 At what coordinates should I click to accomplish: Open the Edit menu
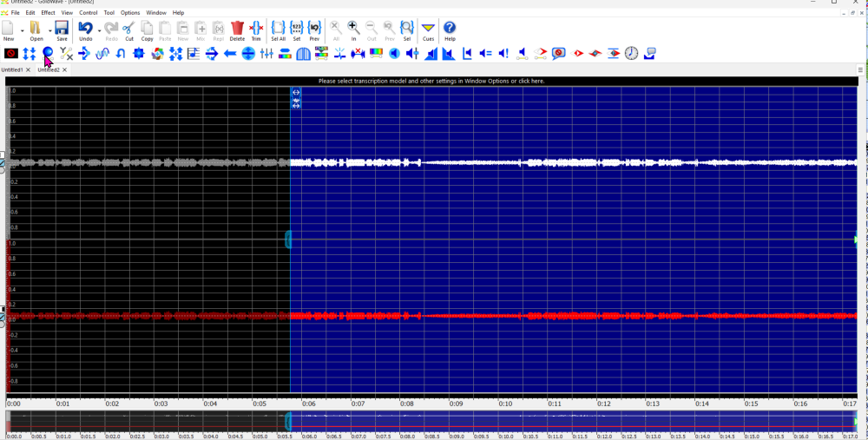click(x=30, y=12)
